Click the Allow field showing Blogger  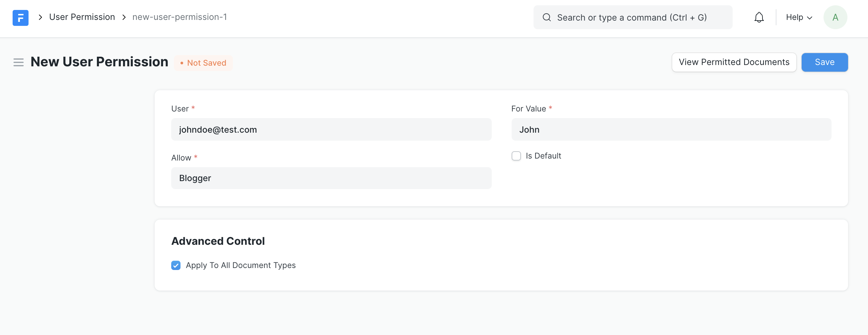pyautogui.click(x=331, y=178)
